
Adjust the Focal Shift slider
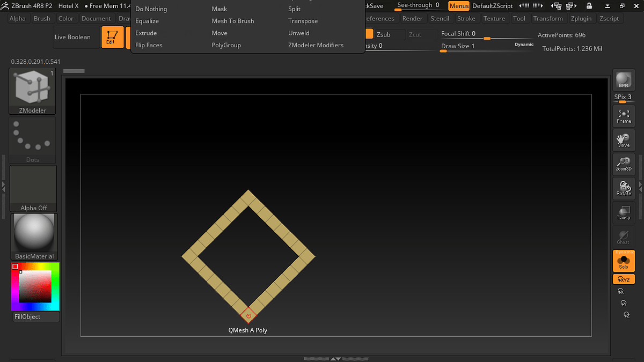point(487,34)
